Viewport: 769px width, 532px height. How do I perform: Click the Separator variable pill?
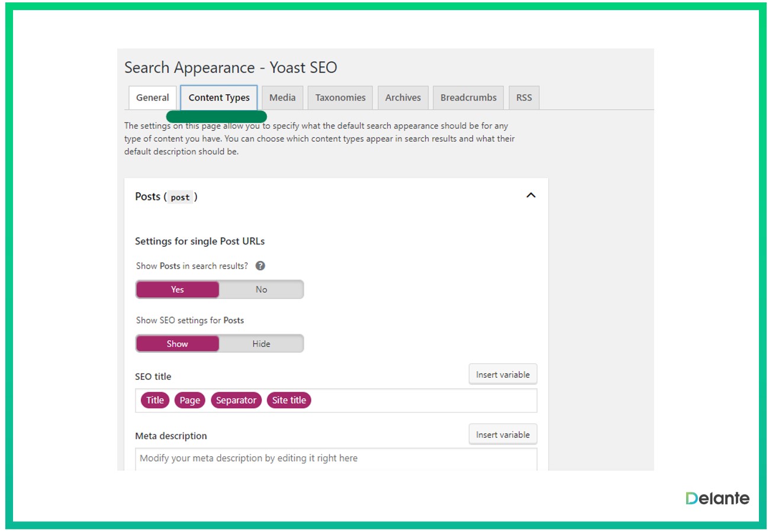[x=236, y=400]
